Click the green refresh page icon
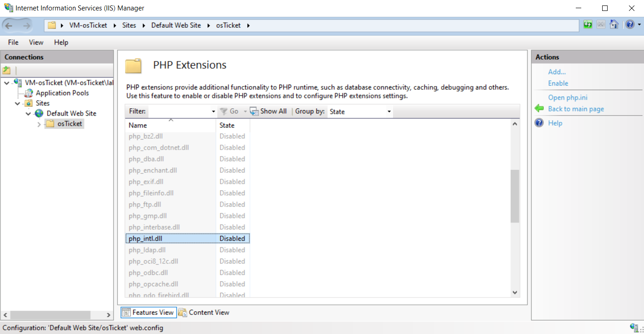The width and height of the screenshot is (644, 334). click(588, 25)
